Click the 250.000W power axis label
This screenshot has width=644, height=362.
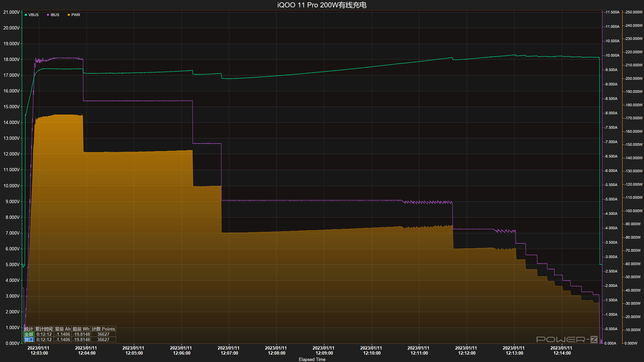pyautogui.click(x=634, y=12)
